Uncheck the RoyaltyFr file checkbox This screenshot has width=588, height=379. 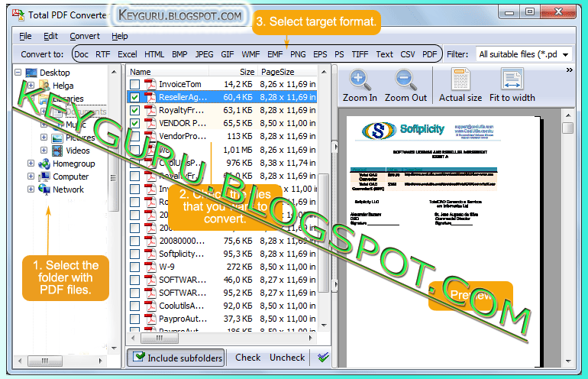click(x=134, y=110)
